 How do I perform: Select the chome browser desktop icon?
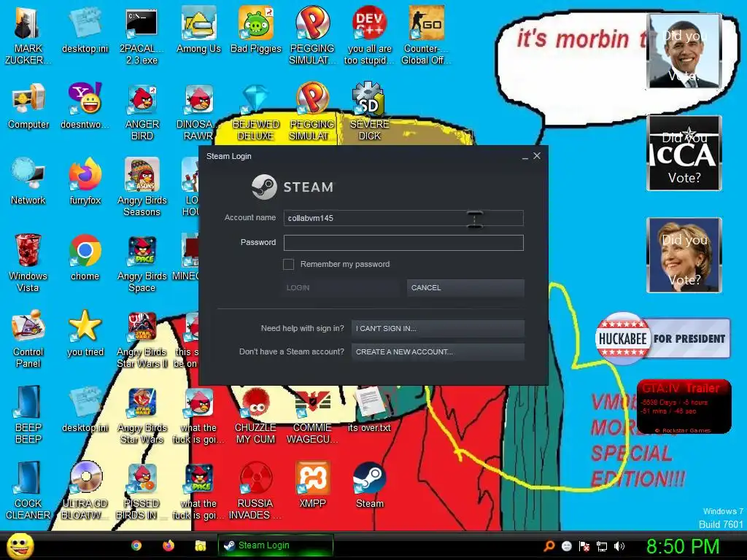click(x=85, y=257)
